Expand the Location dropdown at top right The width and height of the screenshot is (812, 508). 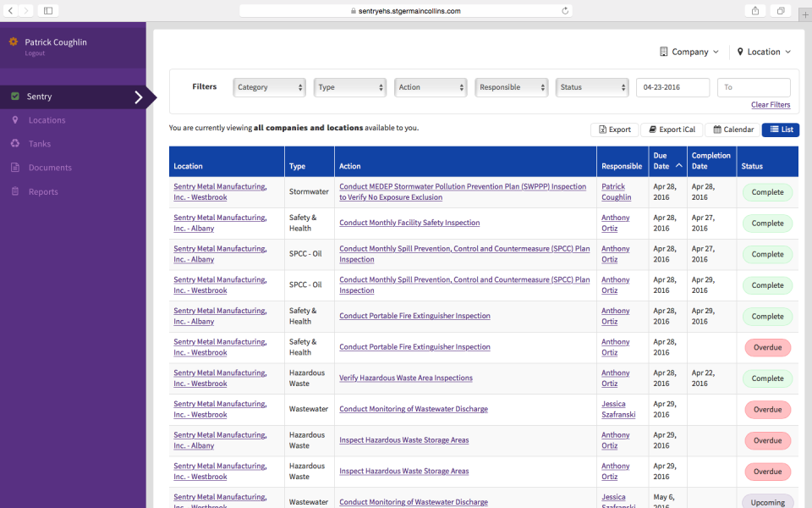(x=764, y=52)
